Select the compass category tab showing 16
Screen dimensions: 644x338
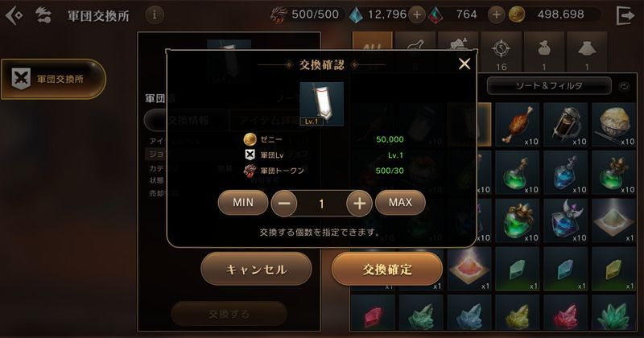click(x=501, y=52)
